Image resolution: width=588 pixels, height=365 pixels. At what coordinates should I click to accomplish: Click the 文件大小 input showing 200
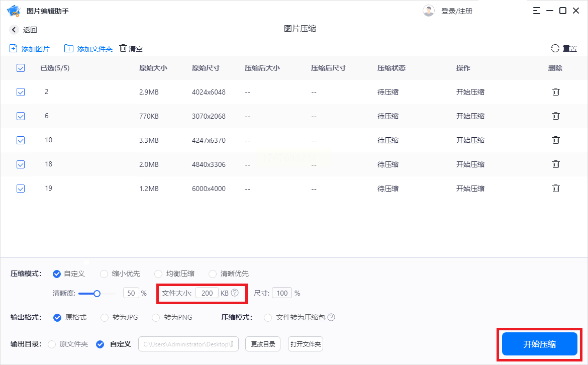pos(207,293)
